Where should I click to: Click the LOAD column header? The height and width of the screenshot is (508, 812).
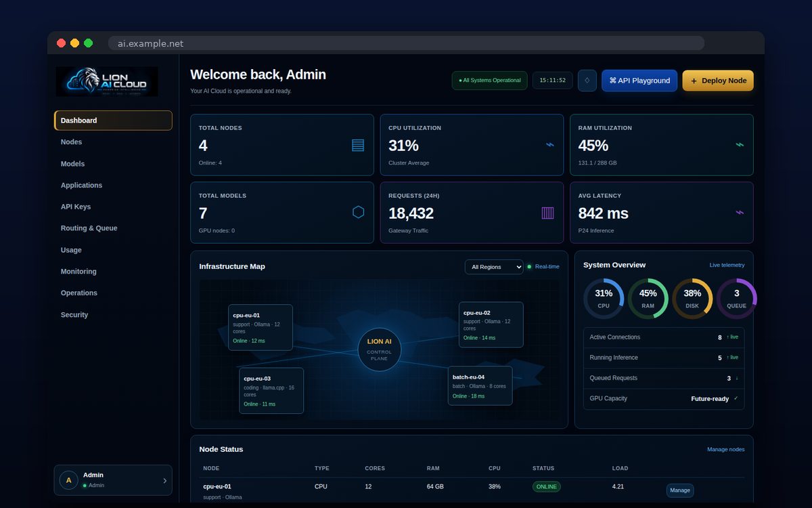coord(620,468)
